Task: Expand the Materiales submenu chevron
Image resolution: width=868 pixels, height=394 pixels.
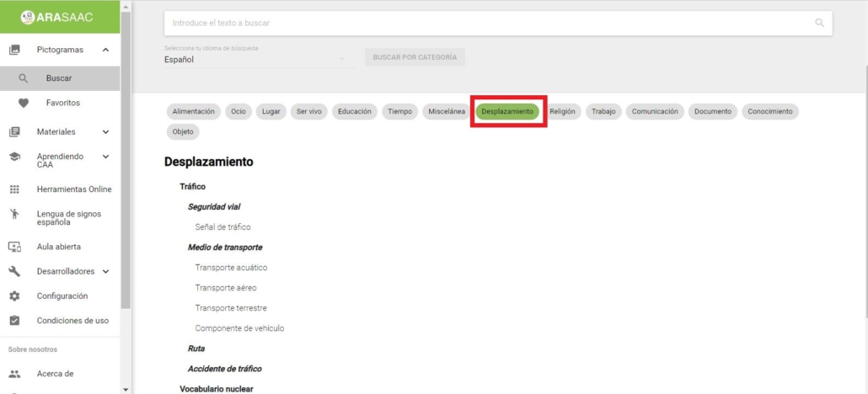Action: tap(105, 131)
